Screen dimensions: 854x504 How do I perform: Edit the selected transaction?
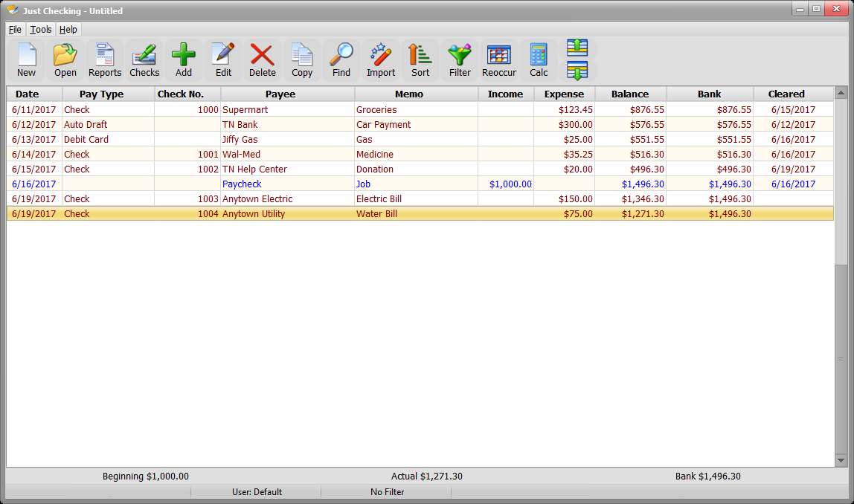(223, 59)
